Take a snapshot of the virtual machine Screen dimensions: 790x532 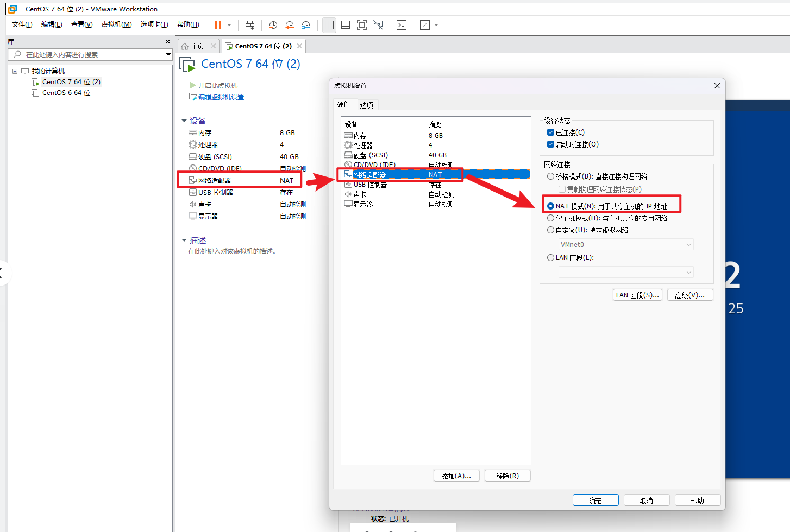pos(273,24)
